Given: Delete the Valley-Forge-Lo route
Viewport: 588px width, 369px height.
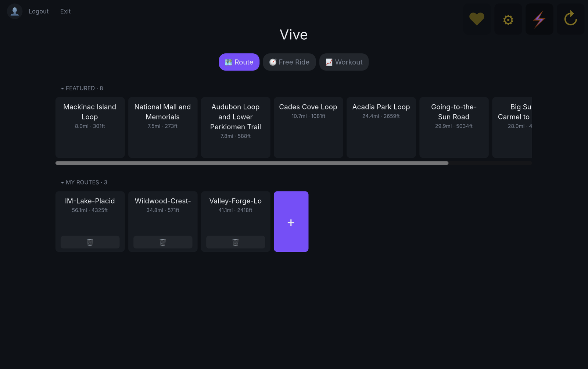Looking at the screenshot, I should point(236,242).
